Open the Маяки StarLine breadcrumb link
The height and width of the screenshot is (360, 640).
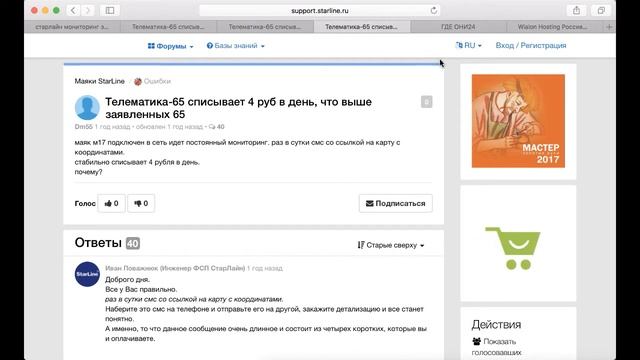pos(100,81)
